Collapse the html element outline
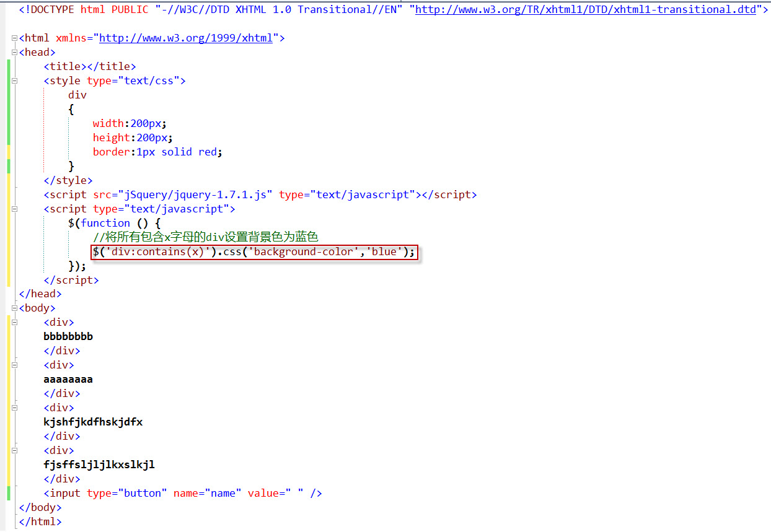771x532 pixels. pyautogui.click(x=14, y=38)
